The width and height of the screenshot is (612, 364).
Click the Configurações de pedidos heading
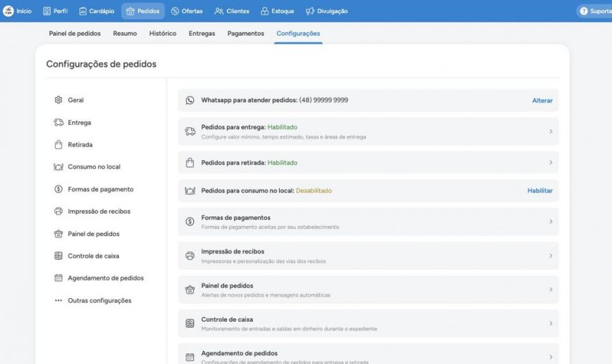click(x=101, y=64)
